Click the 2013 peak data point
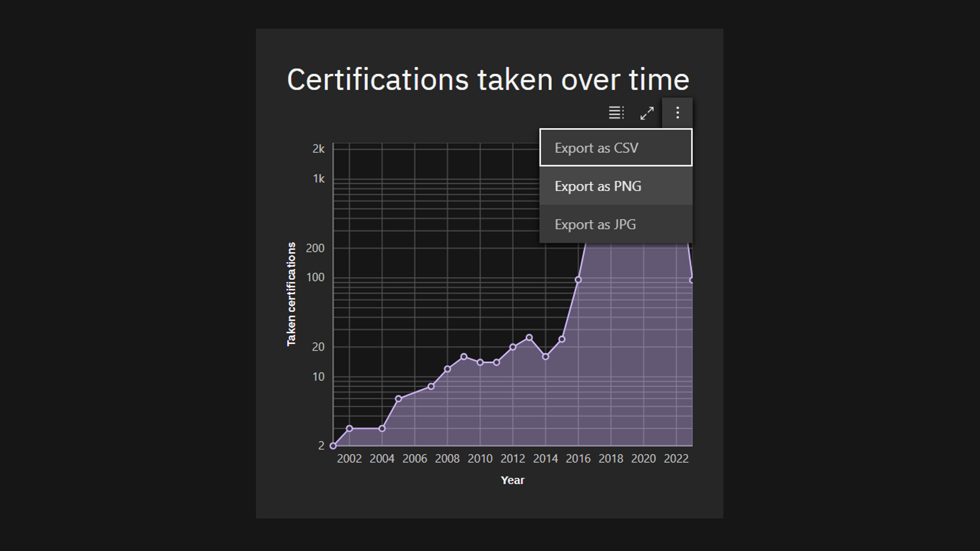This screenshot has width=980, height=551. pyautogui.click(x=529, y=337)
